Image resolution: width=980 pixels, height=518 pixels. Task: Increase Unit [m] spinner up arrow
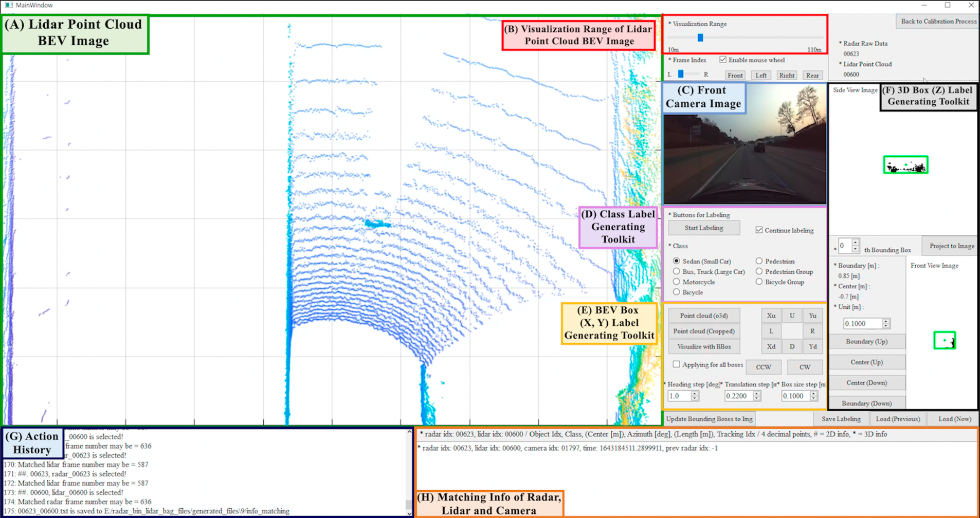tap(886, 321)
